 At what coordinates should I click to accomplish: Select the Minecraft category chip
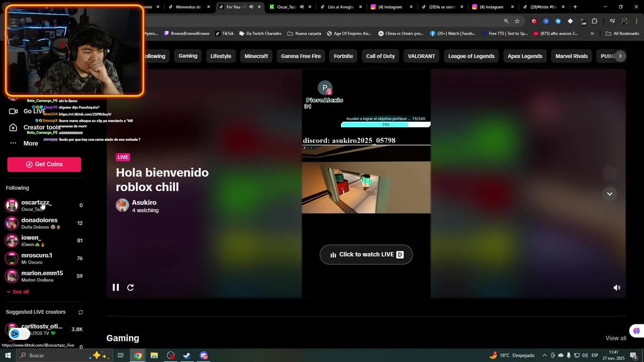tap(256, 56)
